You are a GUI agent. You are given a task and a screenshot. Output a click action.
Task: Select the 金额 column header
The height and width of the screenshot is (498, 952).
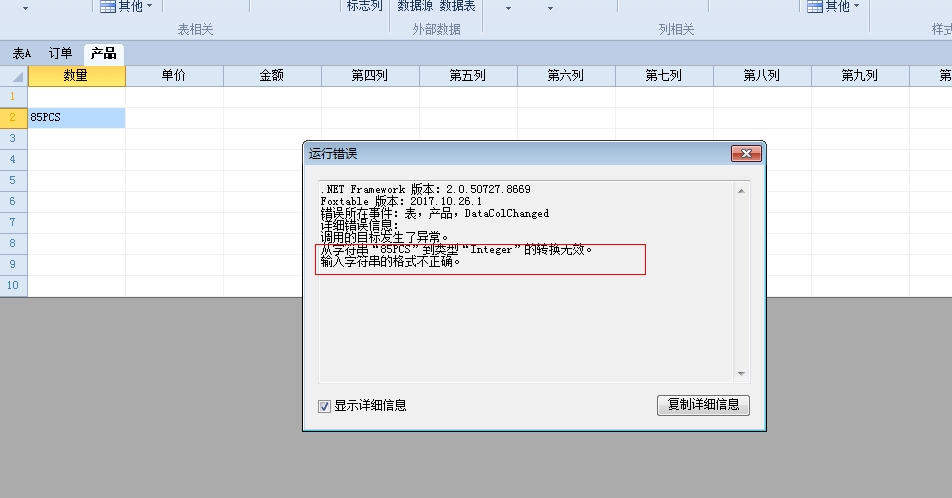coord(272,75)
